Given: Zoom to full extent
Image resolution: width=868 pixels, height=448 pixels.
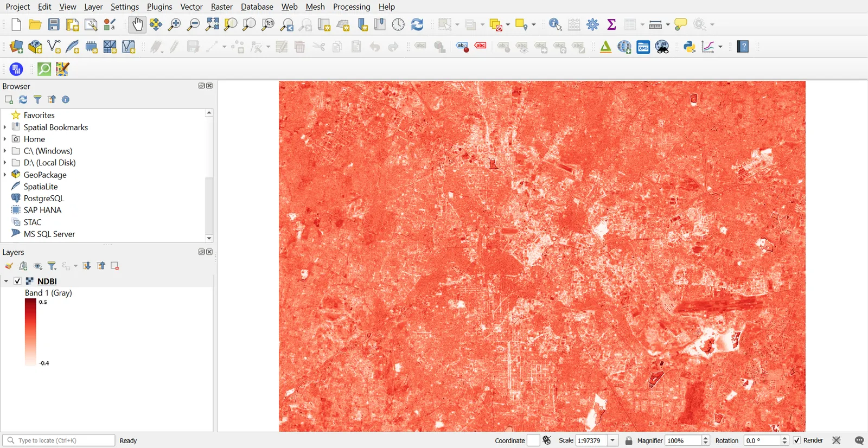Looking at the screenshot, I should coord(212,24).
